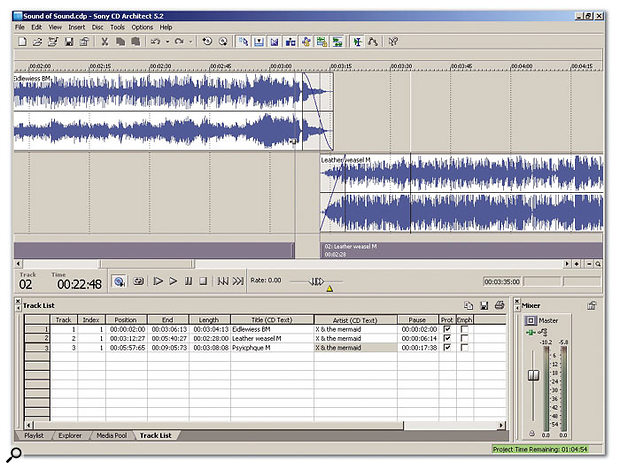This screenshot has width=620, height=469.
Task: Click the Extract audio from CD icon
Action: 223,42
